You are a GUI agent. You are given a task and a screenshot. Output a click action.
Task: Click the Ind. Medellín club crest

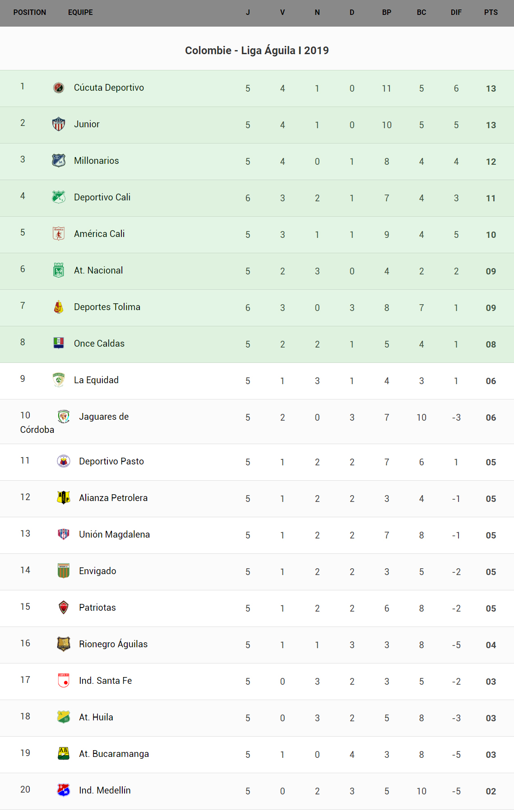tap(64, 790)
